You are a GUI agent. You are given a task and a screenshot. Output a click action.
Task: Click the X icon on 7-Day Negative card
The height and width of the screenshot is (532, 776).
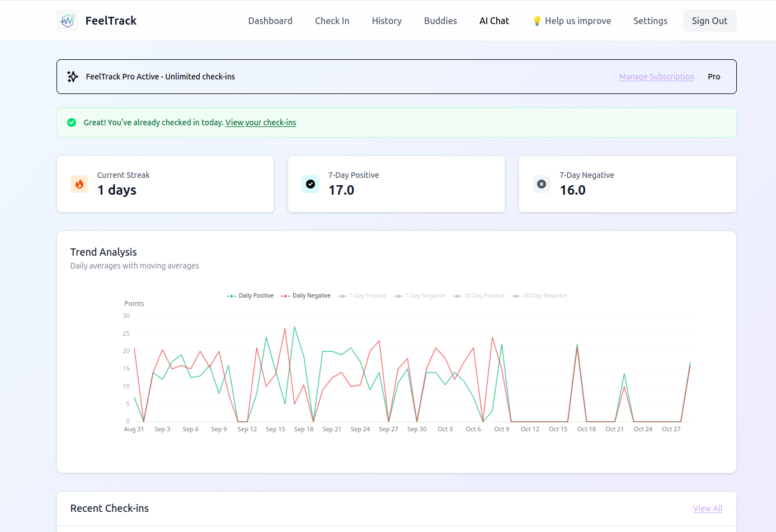(542, 183)
